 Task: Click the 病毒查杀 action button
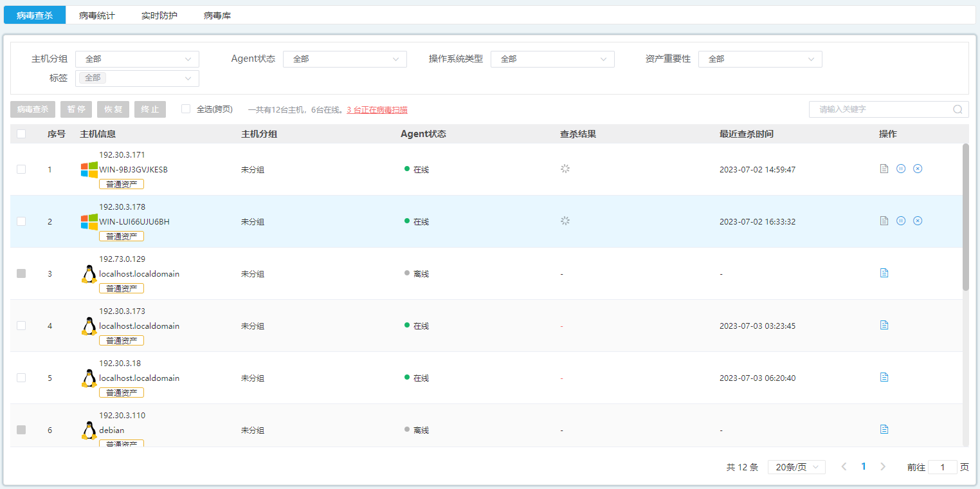tap(33, 109)
